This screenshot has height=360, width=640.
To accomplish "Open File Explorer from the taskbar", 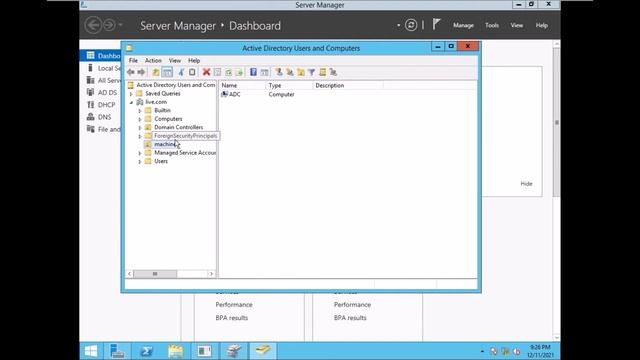I will 176,351.
